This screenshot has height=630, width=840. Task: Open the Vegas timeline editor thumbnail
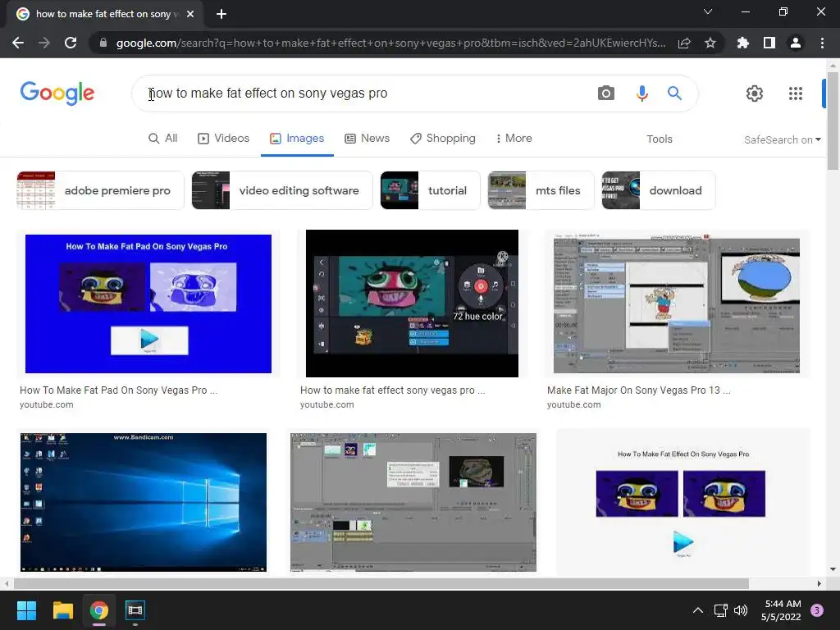click(413, 502)
